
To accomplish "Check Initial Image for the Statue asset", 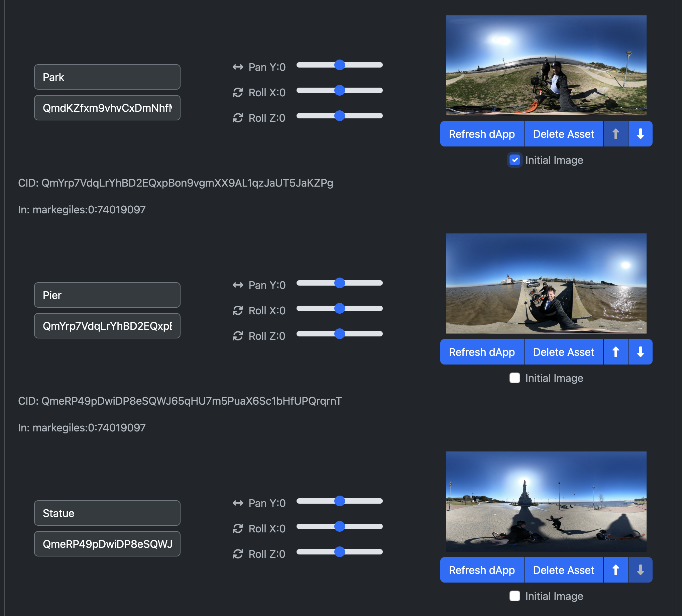I will point(515,596).
